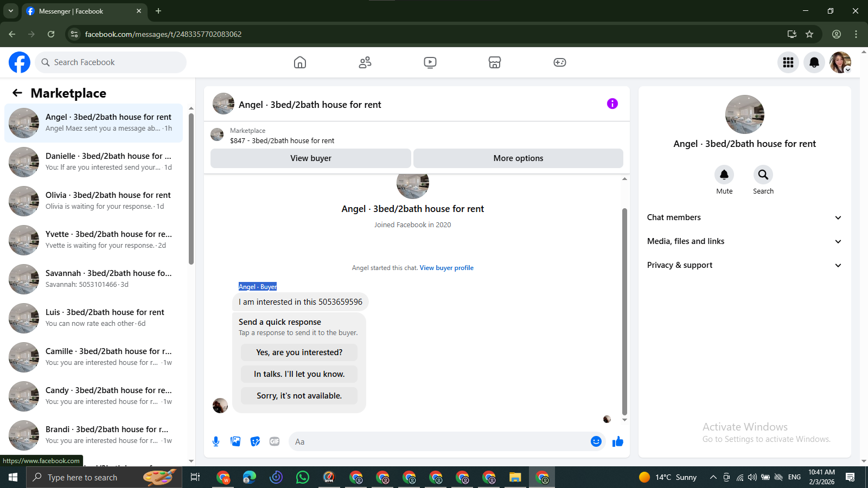Send a thumbs-up like
The width and height of the screenshot is (868, 488).
tap(618, 441)
